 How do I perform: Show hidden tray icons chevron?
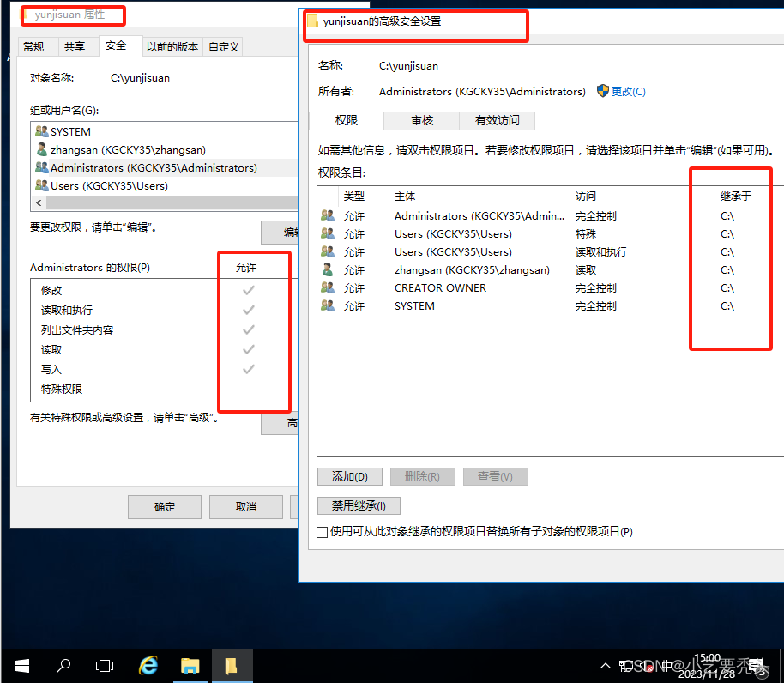click(605, 666)
